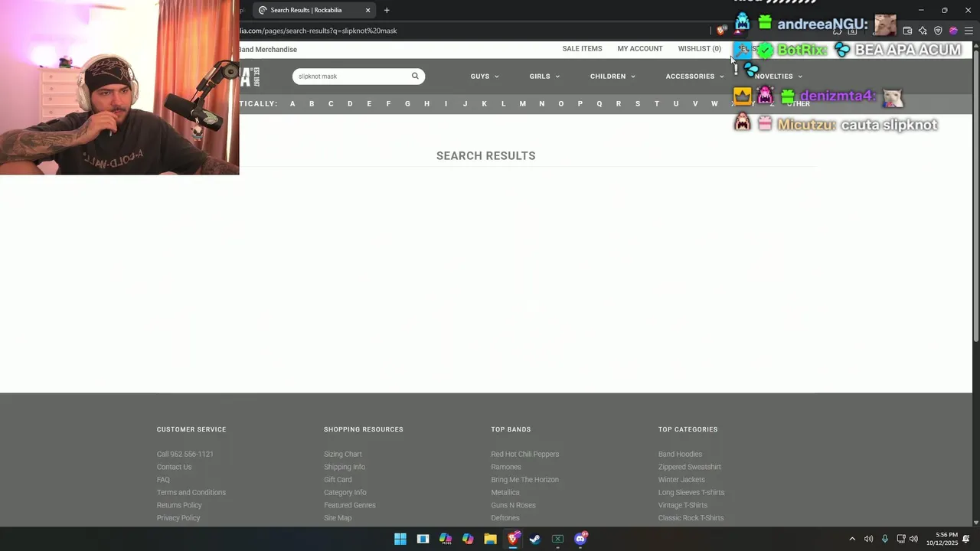Open the Returns Policy footer link
Screen dimensions: 980x551
pos(179,505)
